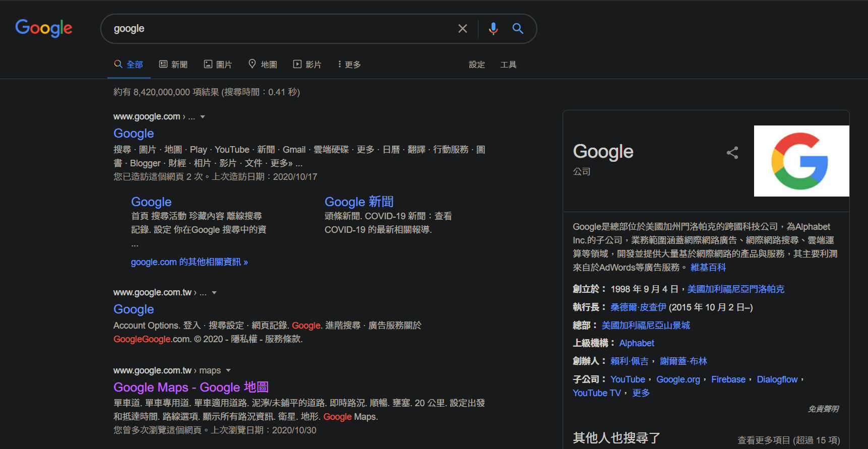Screen dimensions: 868x449
Task: Open founder 賴利·佩吉 link
Action: click(630, 361)
